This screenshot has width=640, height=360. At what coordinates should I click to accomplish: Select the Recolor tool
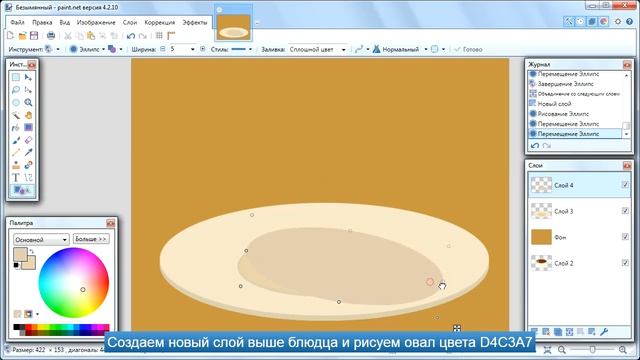pos(28,165)
